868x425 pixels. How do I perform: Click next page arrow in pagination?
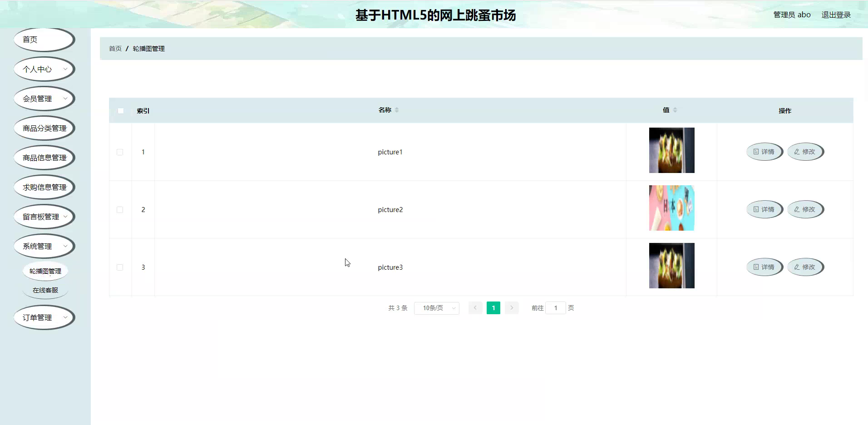512,308
